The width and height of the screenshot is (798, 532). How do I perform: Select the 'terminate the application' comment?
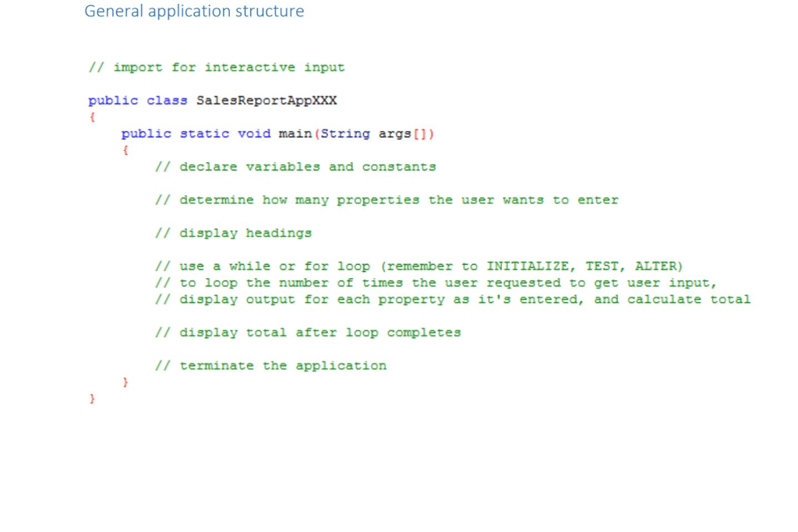271,365
